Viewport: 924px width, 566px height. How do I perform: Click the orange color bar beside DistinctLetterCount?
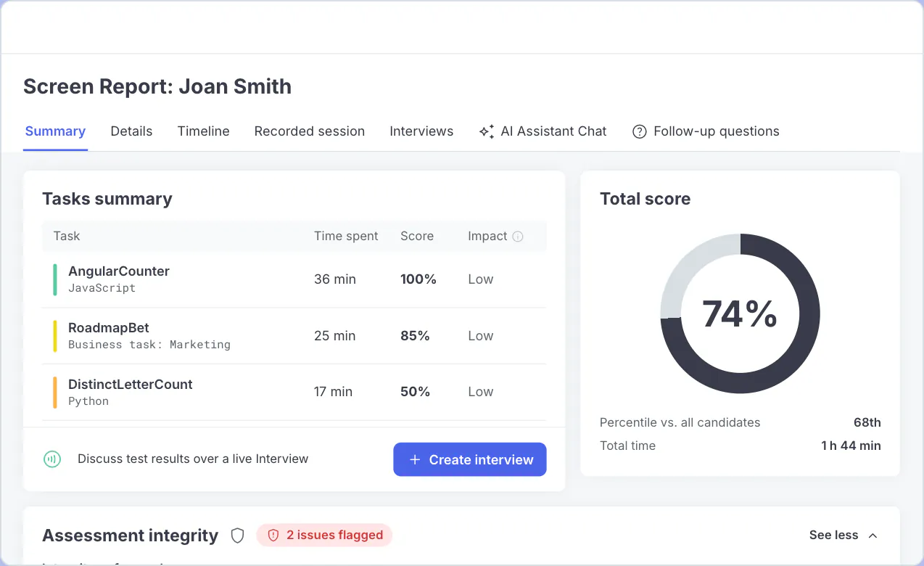[x=55, y=393]
